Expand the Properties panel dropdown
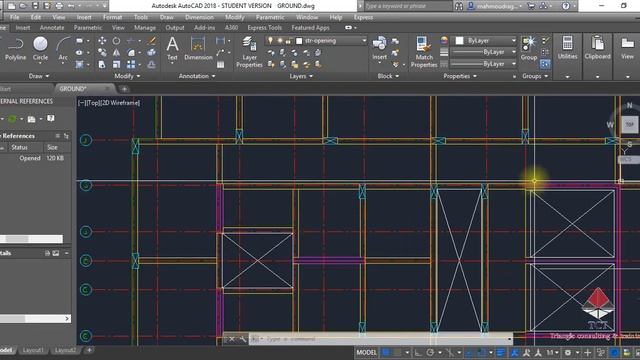This screenshot has height=360, width=640. pos(460,76)
